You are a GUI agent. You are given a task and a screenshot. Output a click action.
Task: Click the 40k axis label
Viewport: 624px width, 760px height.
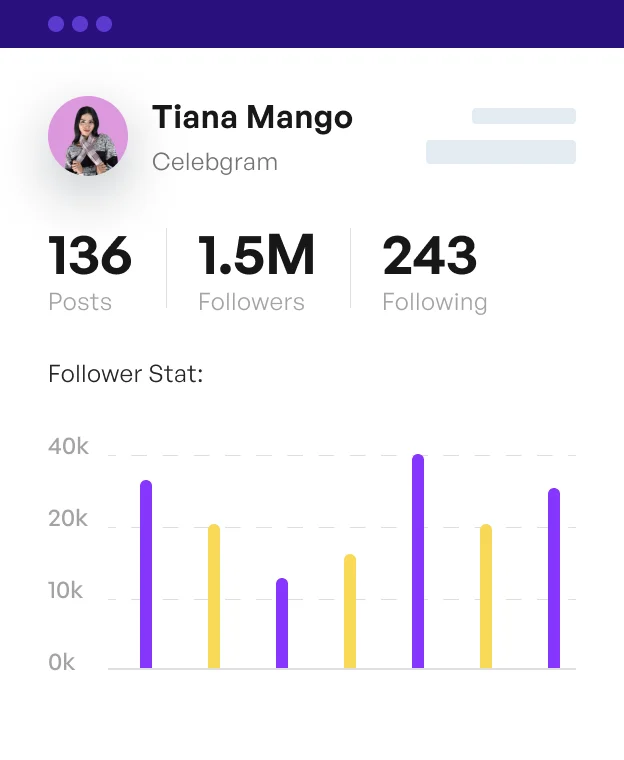68,447
